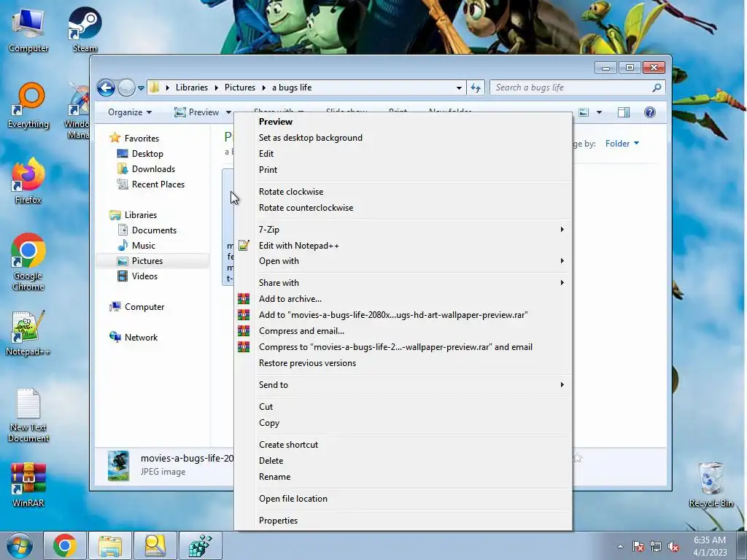Click Pictures in the address breadcrumb

[239, 87]
